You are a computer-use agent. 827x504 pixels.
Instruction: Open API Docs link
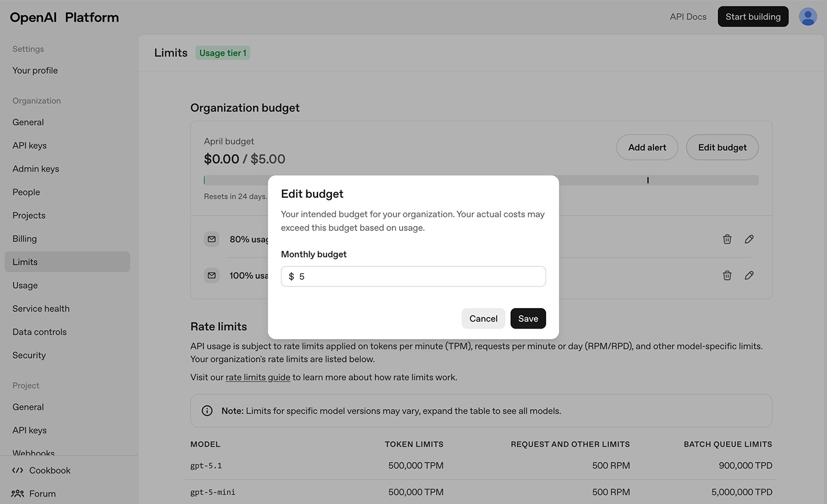688,17
